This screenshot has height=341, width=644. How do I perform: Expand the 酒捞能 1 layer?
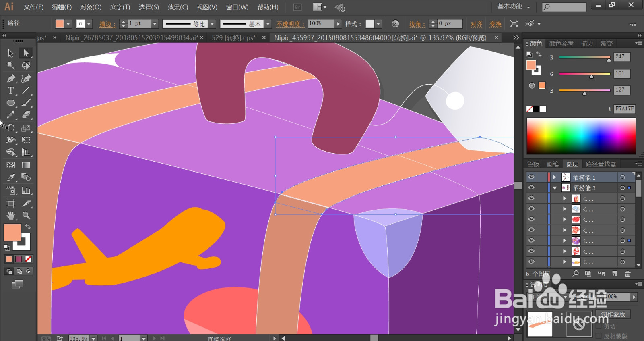[x=555, y=177]
